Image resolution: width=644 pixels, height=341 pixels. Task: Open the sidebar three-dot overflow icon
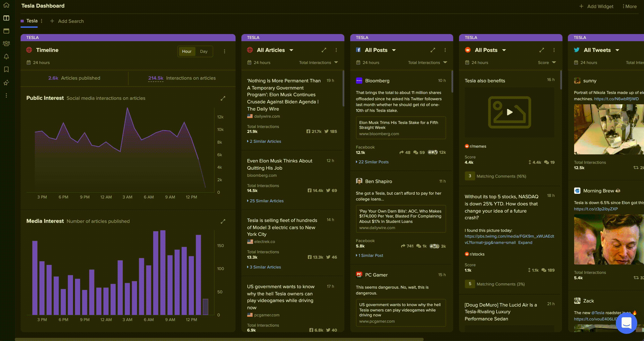[x=6, y=95]
